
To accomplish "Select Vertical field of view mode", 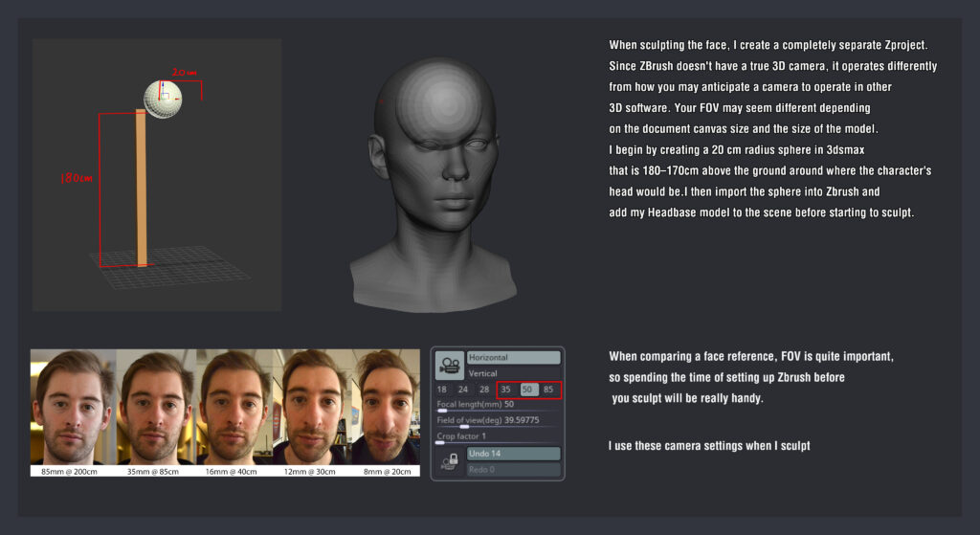I will [513, 373].
